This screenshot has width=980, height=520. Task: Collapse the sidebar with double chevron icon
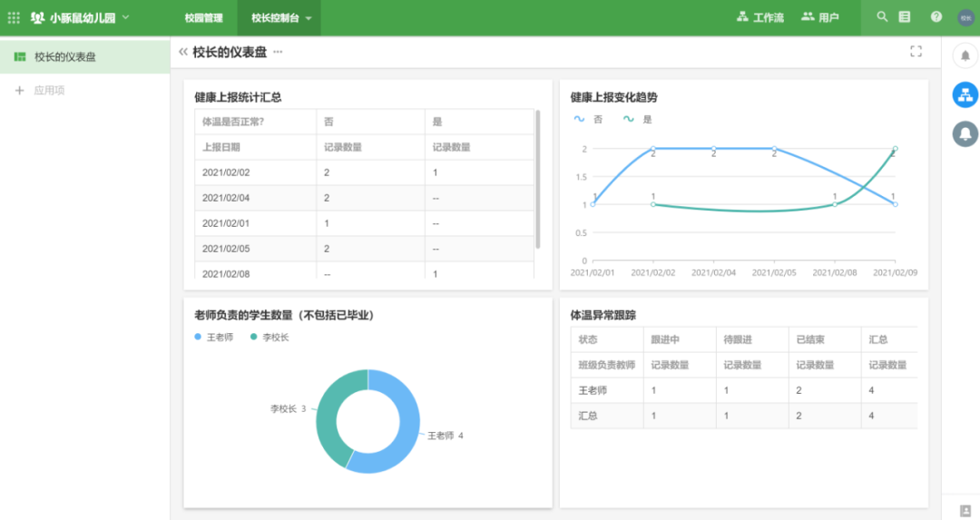(183, 52)
